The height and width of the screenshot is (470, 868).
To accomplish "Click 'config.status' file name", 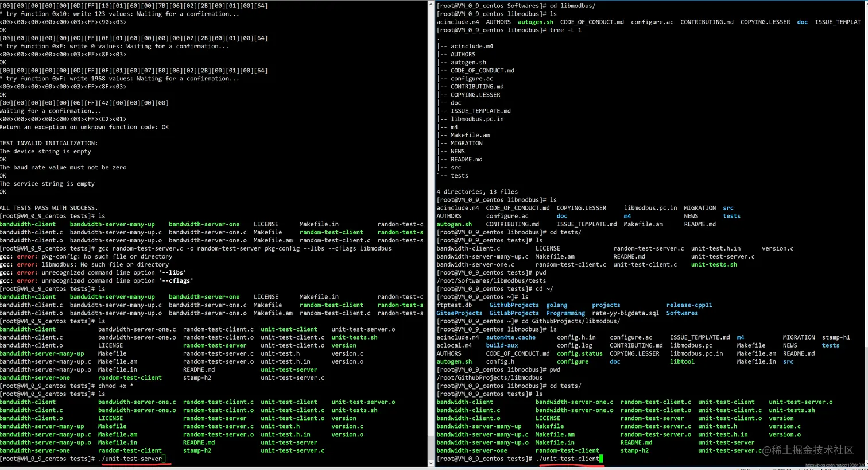I will tap(580, 353).
